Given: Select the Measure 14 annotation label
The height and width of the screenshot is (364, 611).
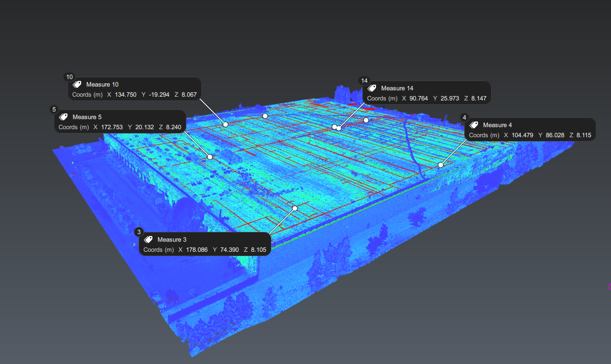Looking at the screenshot, I should coord(426,93).
